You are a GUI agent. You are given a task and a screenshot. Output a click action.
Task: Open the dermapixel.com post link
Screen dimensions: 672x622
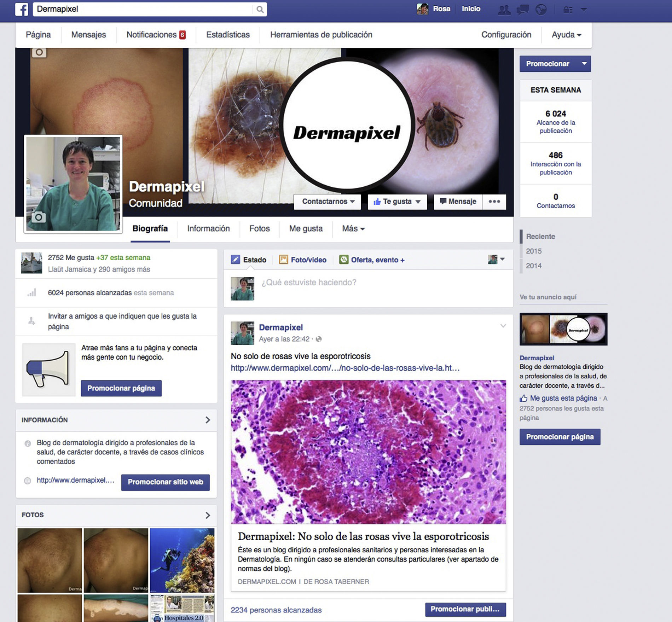pos(345,368)
